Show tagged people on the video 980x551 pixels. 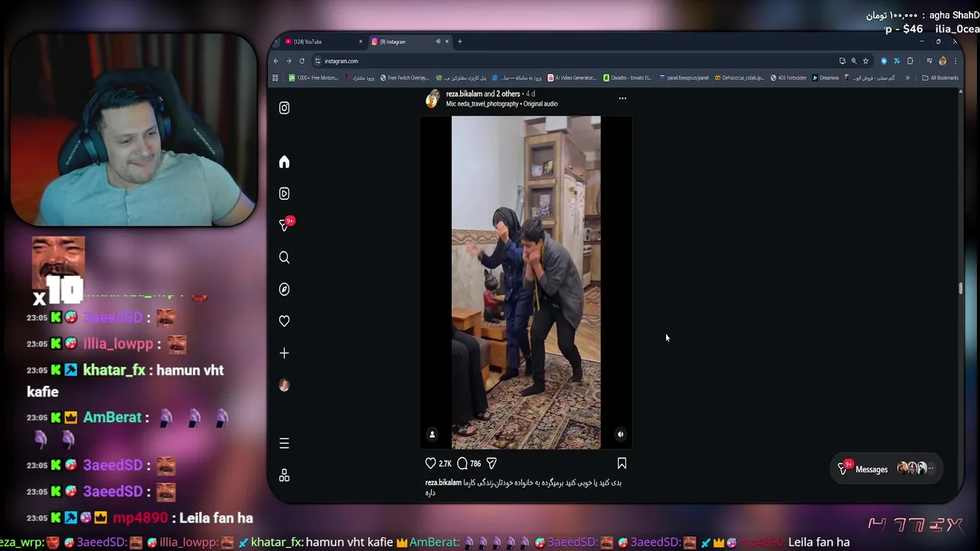pyautogui.click(x=432, y=434)
